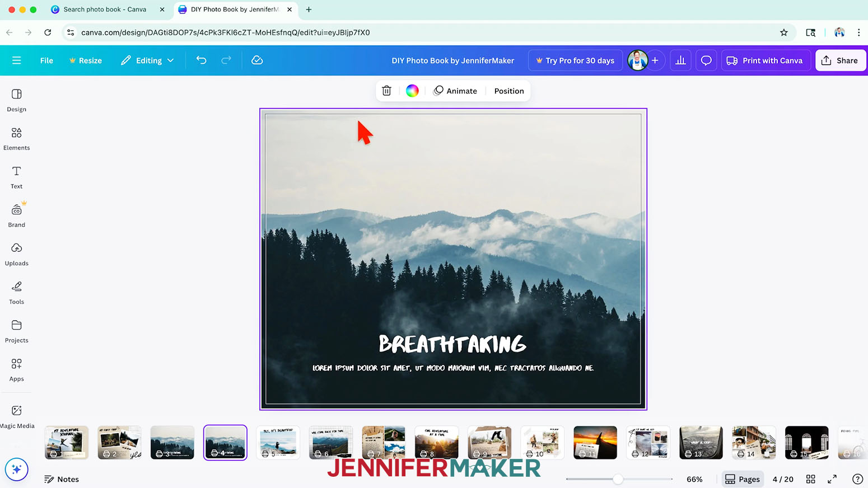Viewport: 868px width, 488px height.
Task: Enter fullscreen present mode
Action: tap(832, 479)
